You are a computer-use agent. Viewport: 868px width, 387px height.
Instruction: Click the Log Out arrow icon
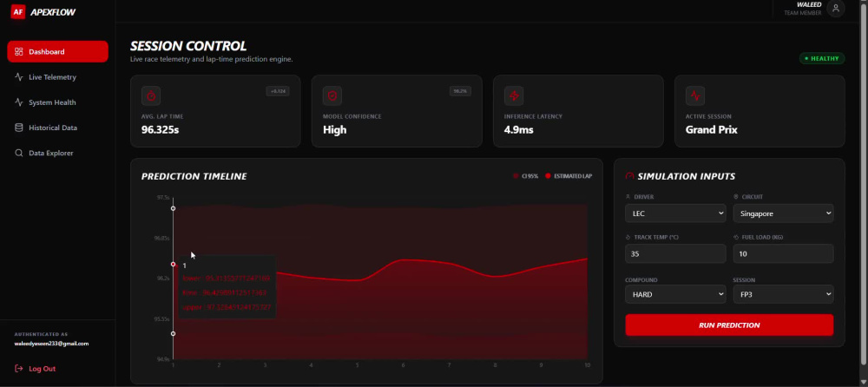(19, 369)
